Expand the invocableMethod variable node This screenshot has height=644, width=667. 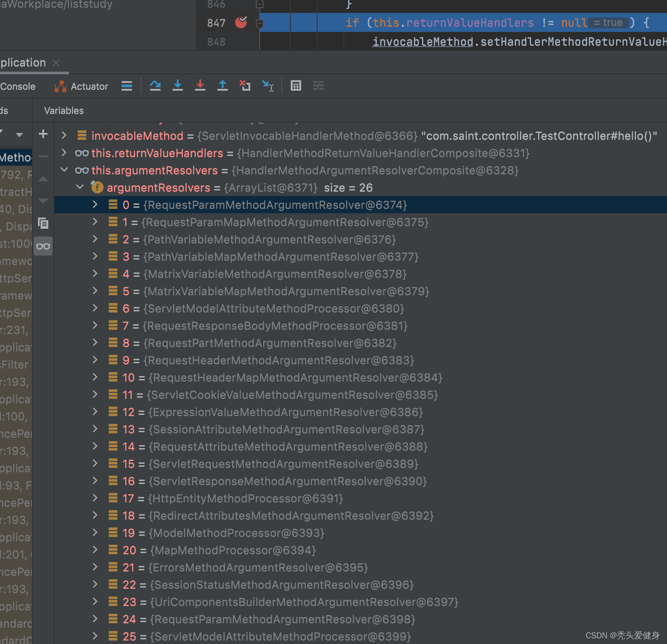tap(64, 136)
